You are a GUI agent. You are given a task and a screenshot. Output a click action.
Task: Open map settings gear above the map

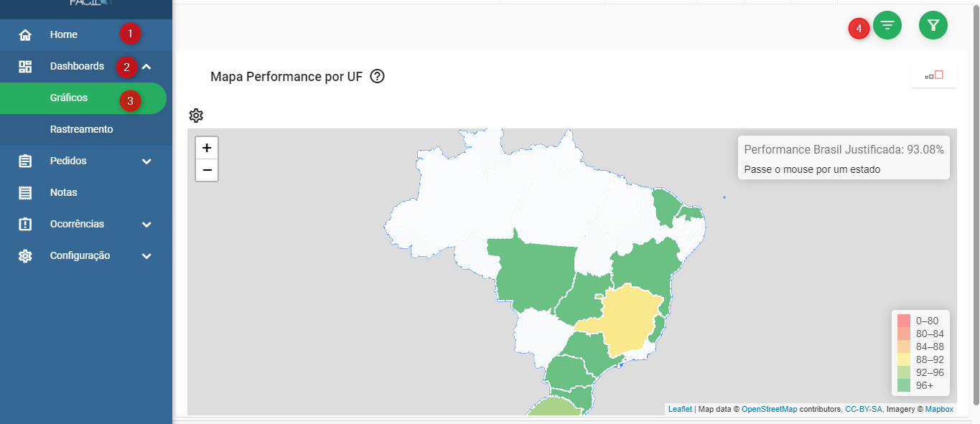pos(196,116)
